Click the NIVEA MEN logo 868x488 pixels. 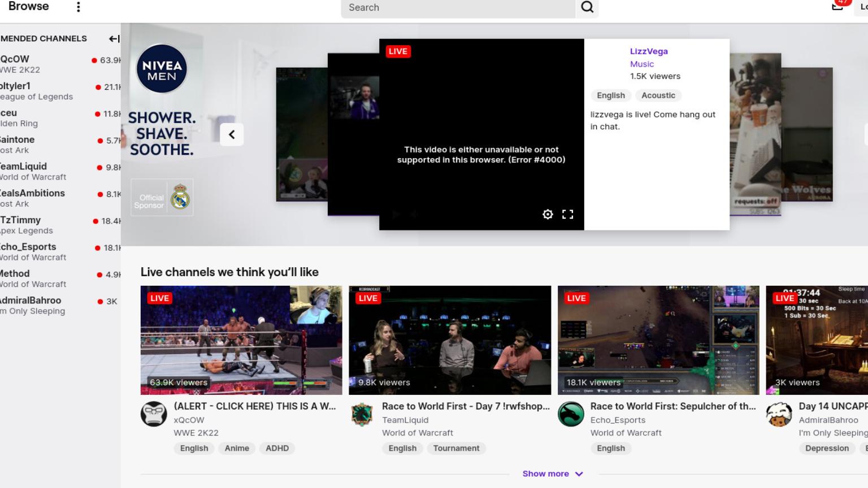(x=162, y=69)
